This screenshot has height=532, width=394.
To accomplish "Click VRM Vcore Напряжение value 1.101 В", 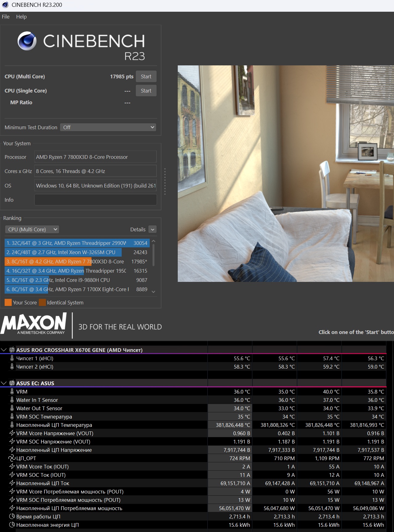I will pyautogui.click(x=331, y=433).
